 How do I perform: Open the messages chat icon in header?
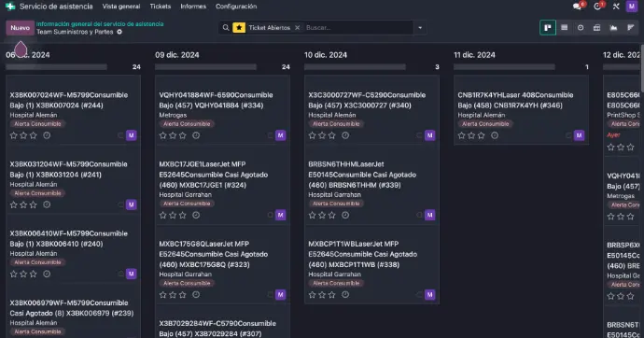click(x=578, y=7)
